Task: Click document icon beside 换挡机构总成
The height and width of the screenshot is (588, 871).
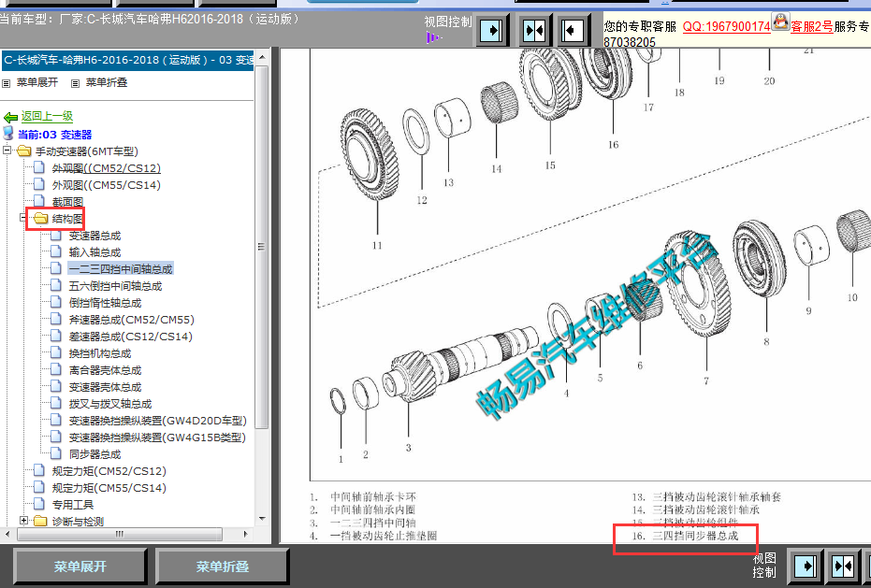Action: tap(56, 352)
